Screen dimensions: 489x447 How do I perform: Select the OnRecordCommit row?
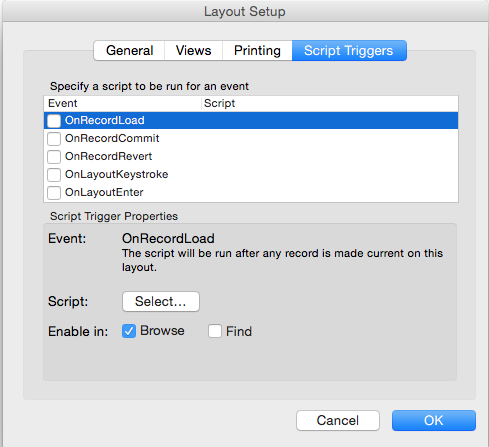coord(251,138)
